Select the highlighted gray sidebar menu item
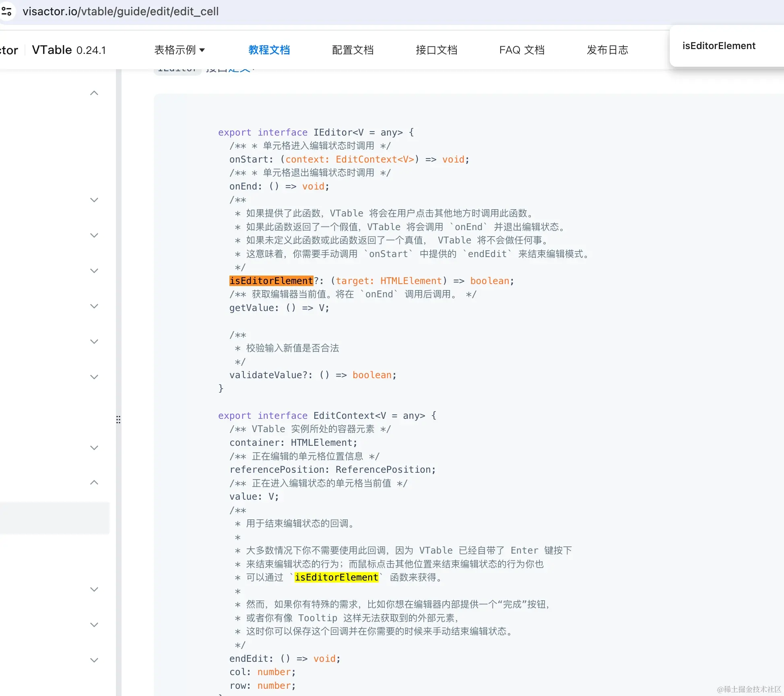The image size is (784, 696). click(x=54, y=518)
